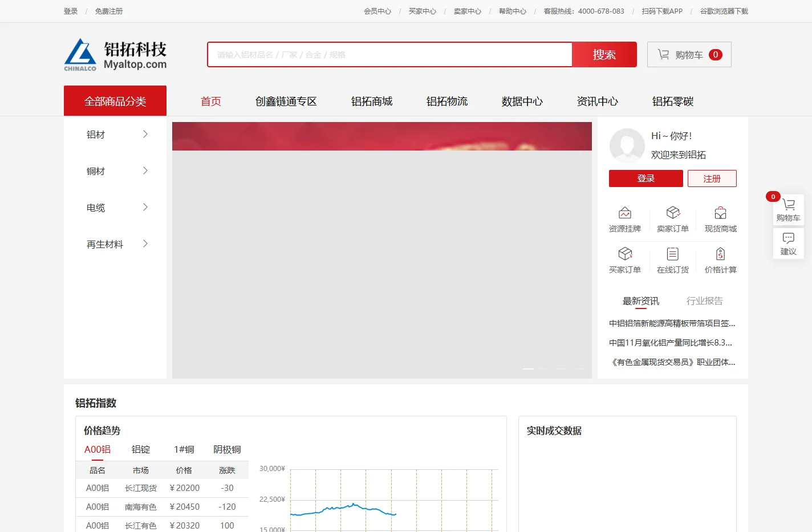812x532 pixels.
Task: Open the header 购物车 cart button
Action: 689,55
